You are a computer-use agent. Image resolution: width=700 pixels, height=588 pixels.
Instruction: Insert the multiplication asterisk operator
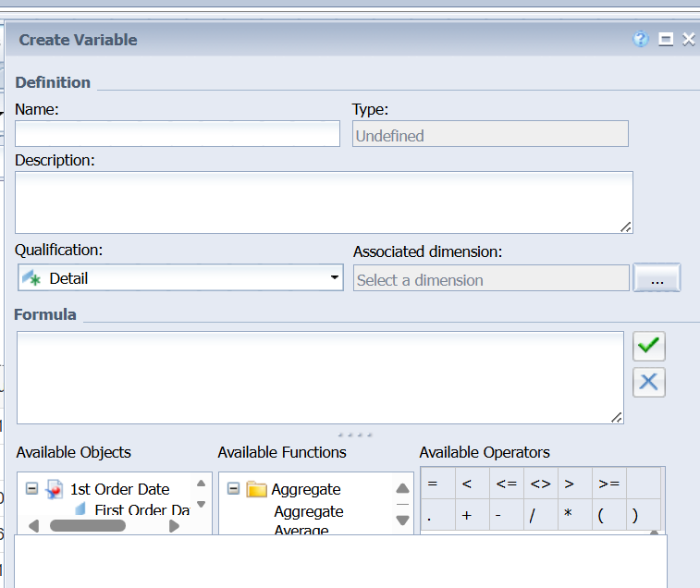coord(569,516)
